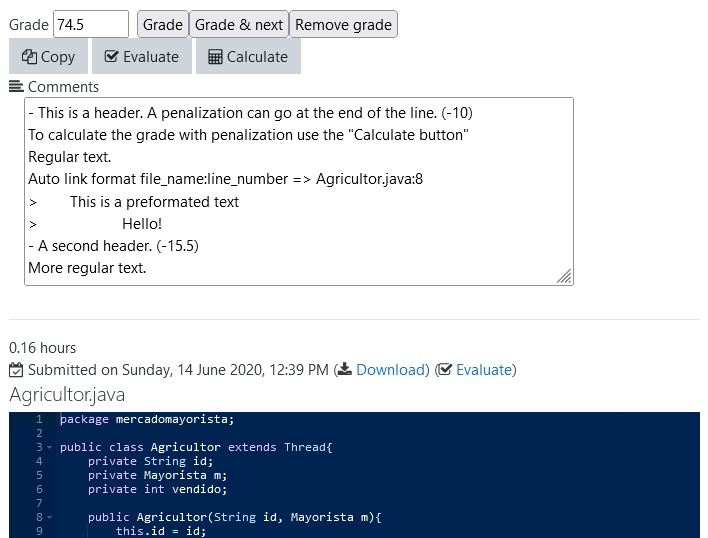Click the Evaluate button beside Copy
Viewport: 708px width, 538px height.
click(x=142, y=56)
